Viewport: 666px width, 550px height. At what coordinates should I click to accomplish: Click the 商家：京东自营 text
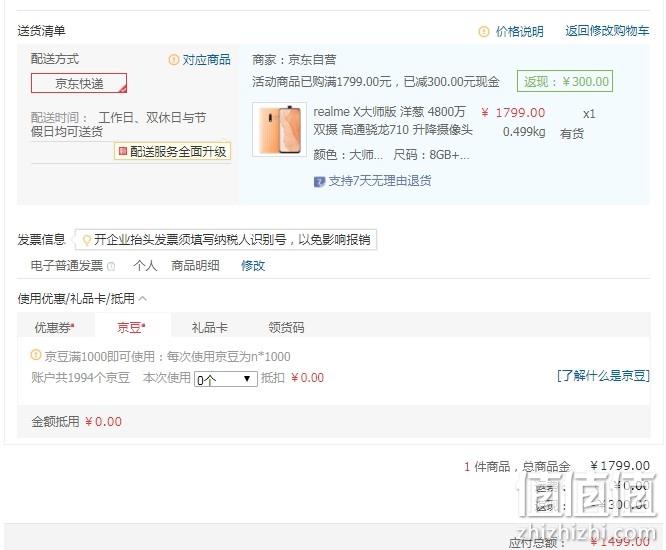[x=294, y=59]
